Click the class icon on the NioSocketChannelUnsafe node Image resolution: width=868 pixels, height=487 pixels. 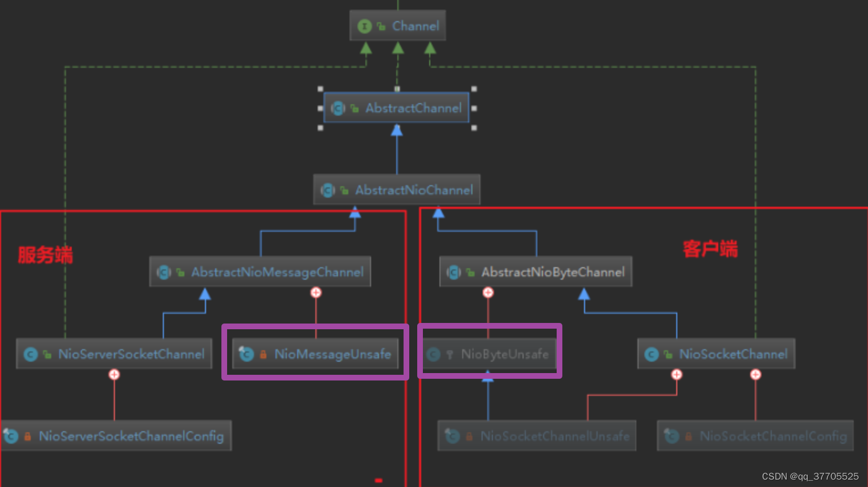(452, 436)
